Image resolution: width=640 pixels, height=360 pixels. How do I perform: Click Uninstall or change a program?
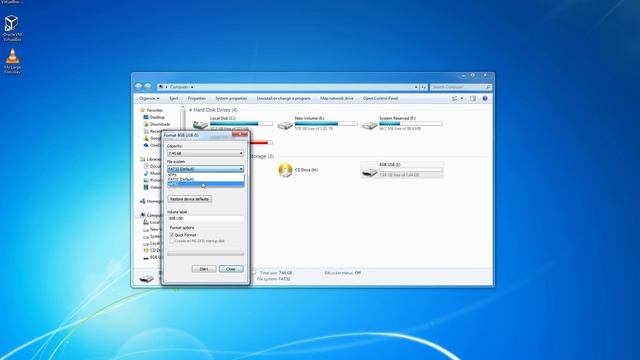pos(283,98)
